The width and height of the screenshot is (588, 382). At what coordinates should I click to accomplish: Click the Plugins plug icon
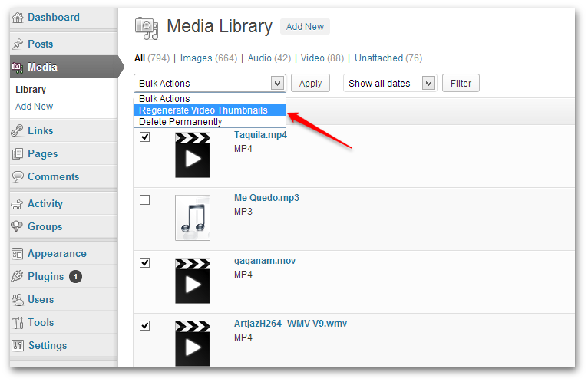[18, 276]
